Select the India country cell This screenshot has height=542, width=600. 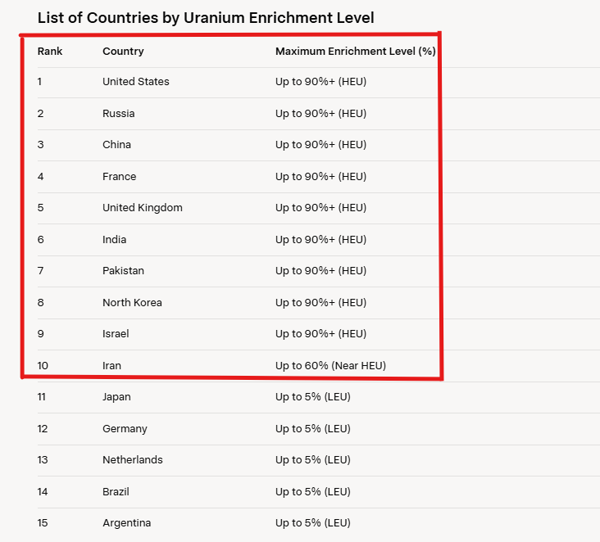point(114,240)
